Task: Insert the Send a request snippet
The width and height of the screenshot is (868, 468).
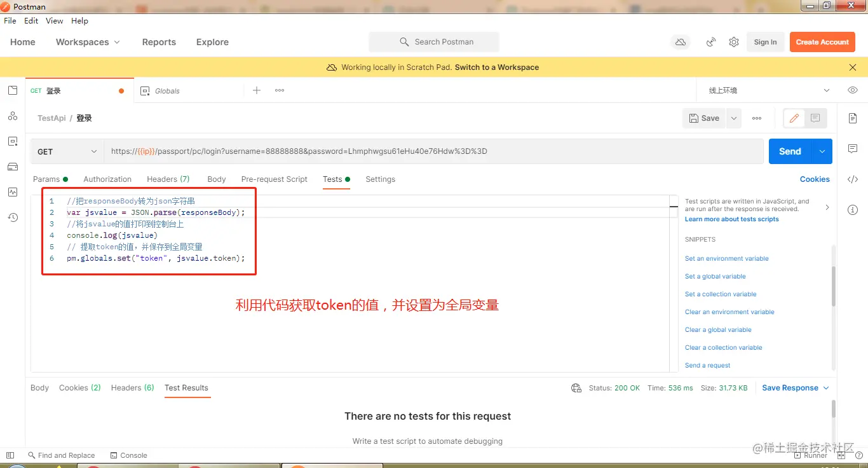Action: coord(708,366)
